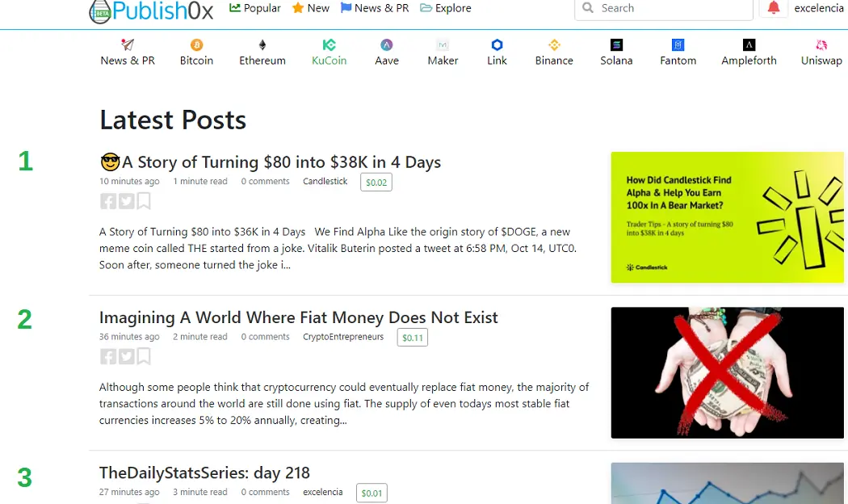Click the search magnifier icon
The width and height of the screenshot is (848, 504).
point(588,8)
